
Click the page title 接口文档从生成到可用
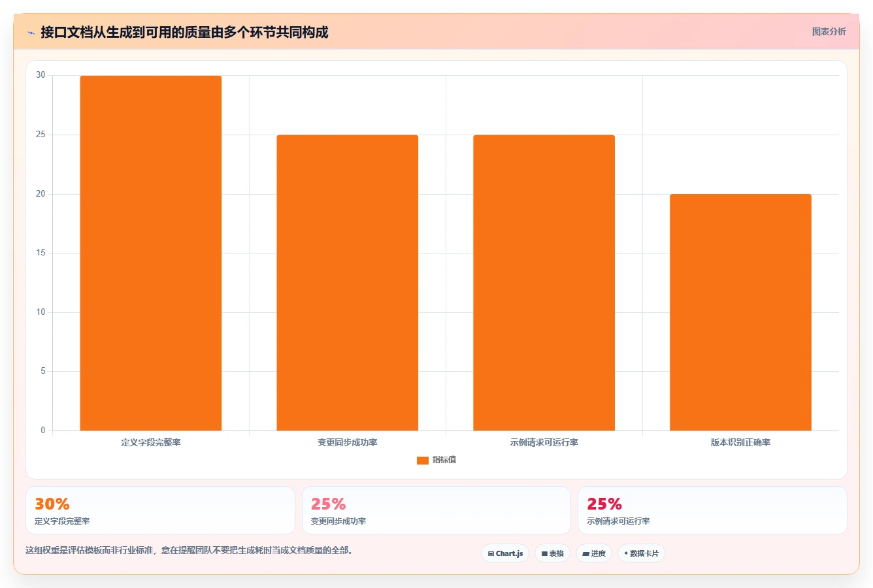[184, 32]
